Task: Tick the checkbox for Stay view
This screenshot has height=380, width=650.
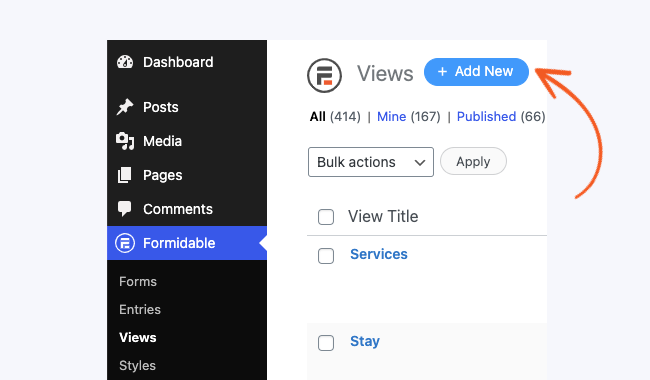Action: pyautogui.click(x=326, y=343)
